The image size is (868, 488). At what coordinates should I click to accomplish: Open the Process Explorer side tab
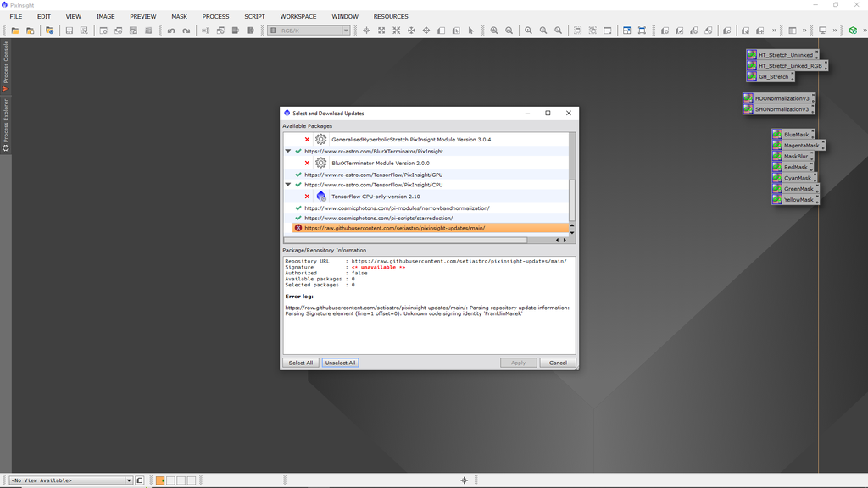point(6,125)
